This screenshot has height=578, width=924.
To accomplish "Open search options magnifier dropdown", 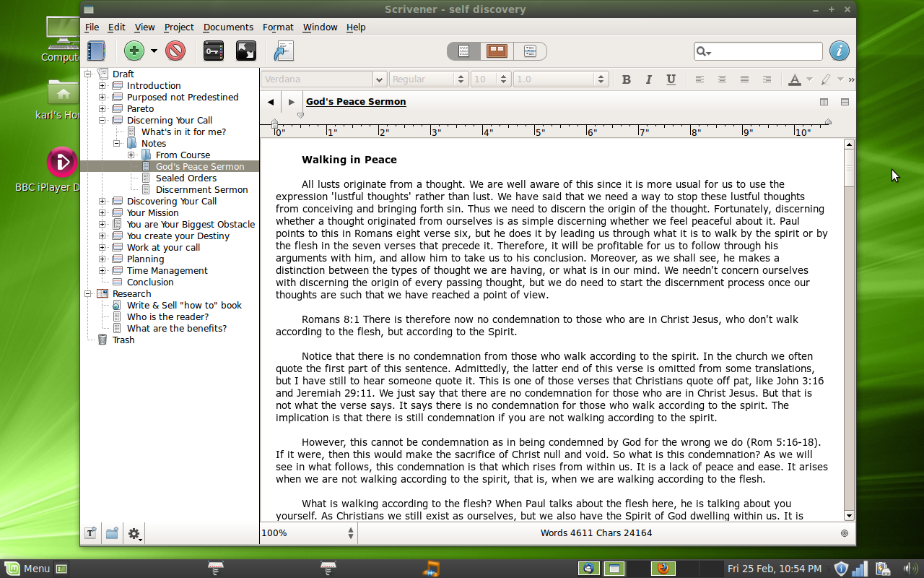I will click(x=703, y=51).
